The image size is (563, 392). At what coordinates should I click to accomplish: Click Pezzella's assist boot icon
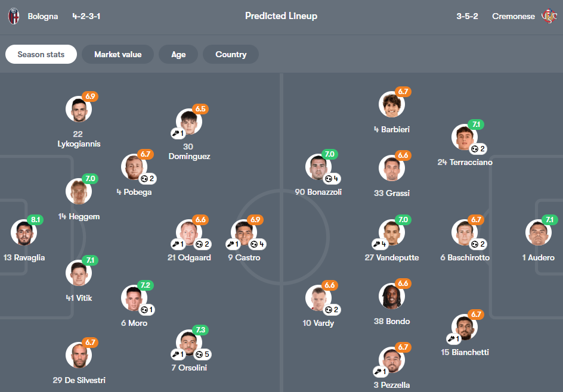(379, 371)
